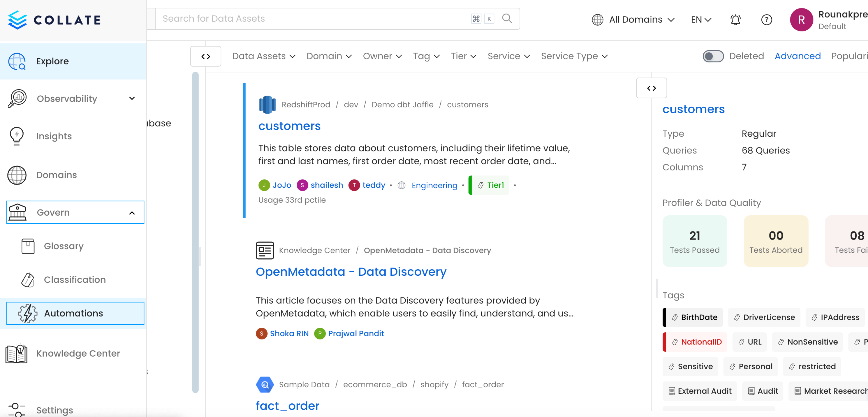Click inside the Search for Data Assets field
The image size is (868, 417).
tap(303, 18)
